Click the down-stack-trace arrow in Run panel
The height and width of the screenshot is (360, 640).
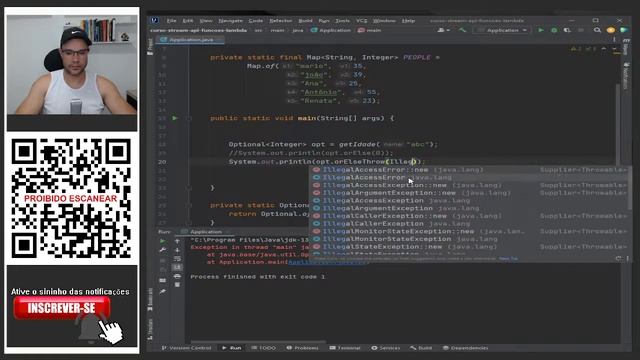pyautogui.click(x=177, y=250)
